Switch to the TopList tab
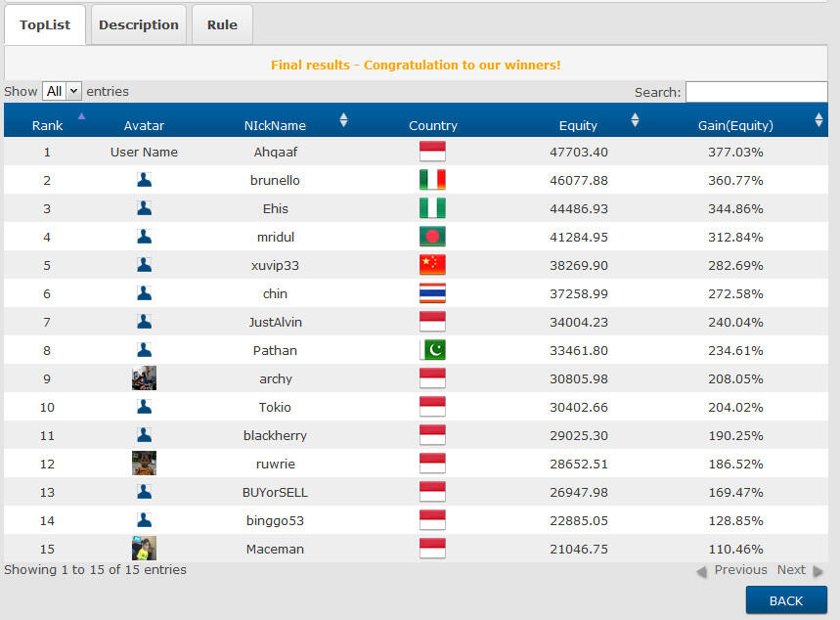This screenshot has width=840, height=620. tap(45, 25)
